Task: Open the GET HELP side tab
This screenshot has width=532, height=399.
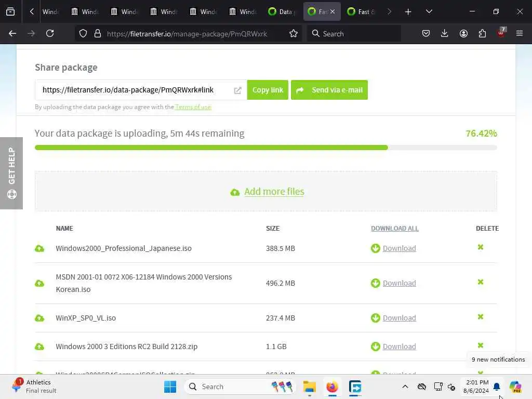Action: (11, 173)
